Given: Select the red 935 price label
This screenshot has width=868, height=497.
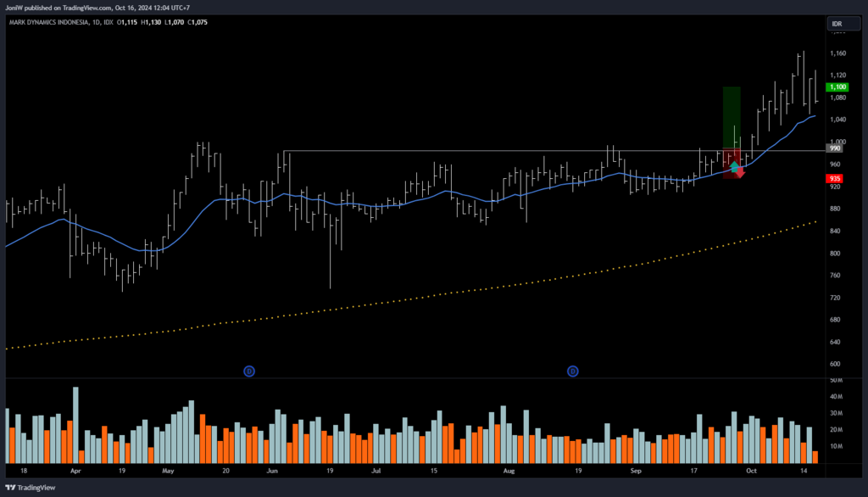Looking at the screenshot, I should point(833,179).
